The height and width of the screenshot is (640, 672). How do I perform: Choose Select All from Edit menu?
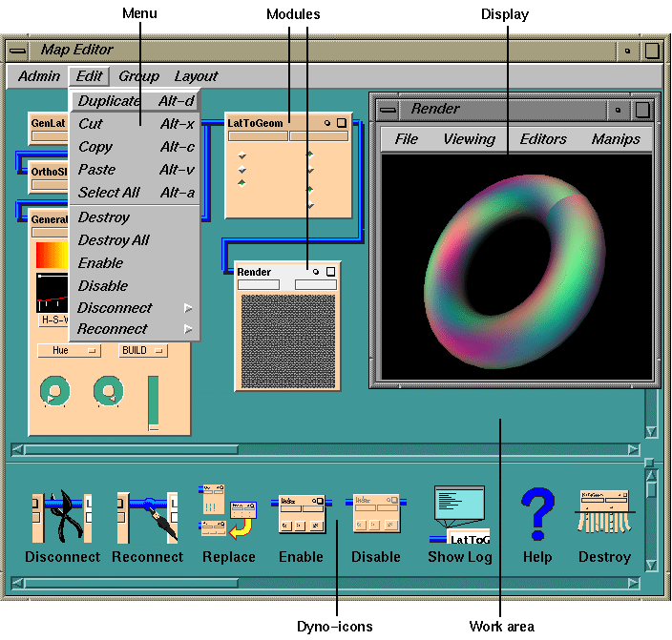(109, 193)
